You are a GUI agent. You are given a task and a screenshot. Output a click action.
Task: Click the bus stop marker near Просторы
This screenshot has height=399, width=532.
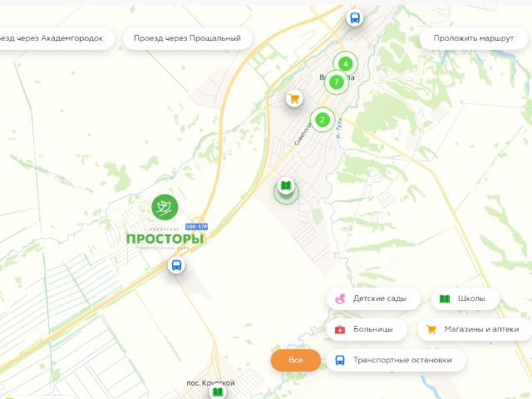click(176, 265)
